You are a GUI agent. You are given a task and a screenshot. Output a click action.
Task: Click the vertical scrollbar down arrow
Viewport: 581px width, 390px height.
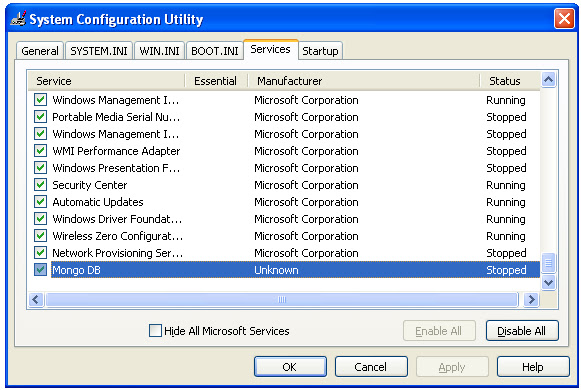click(548, 283)
